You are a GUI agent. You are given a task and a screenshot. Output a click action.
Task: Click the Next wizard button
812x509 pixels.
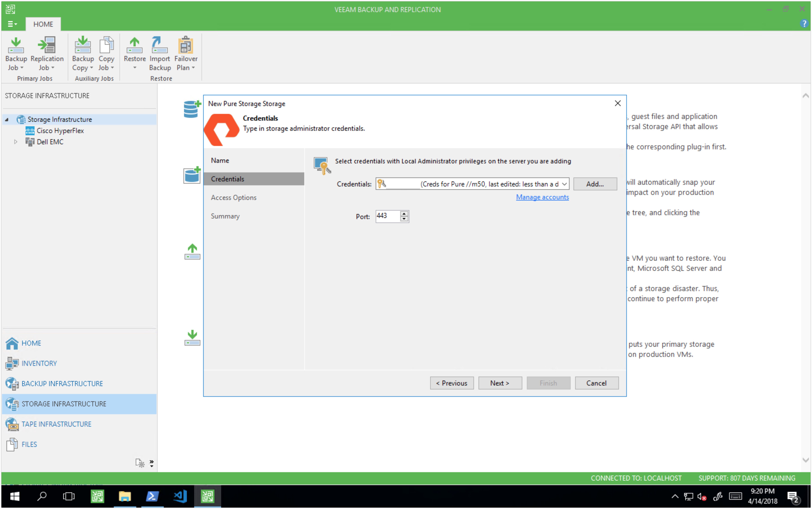500,383
